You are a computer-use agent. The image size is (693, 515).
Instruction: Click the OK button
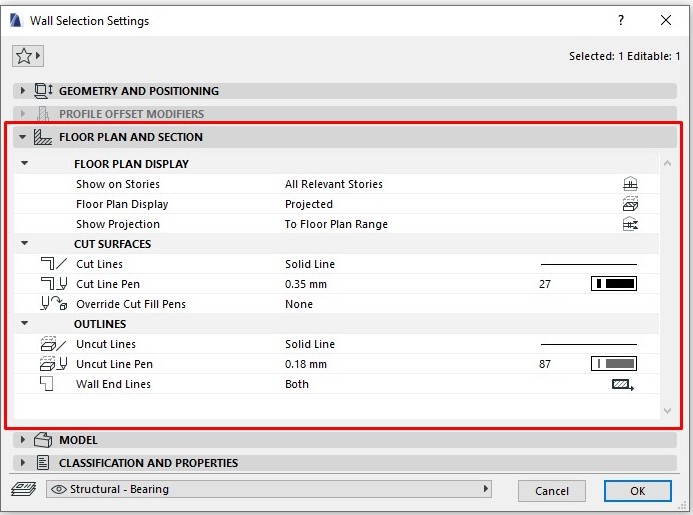(x=637, y=491)
